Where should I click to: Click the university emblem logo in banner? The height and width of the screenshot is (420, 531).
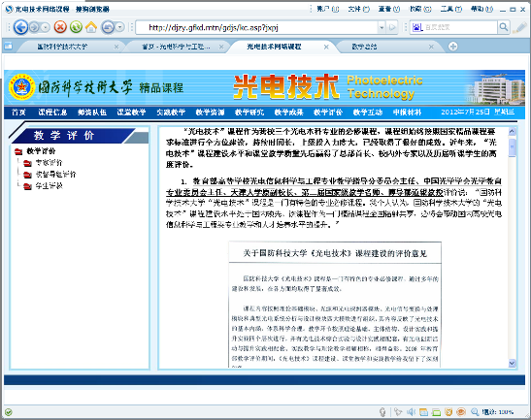point(22,87)
